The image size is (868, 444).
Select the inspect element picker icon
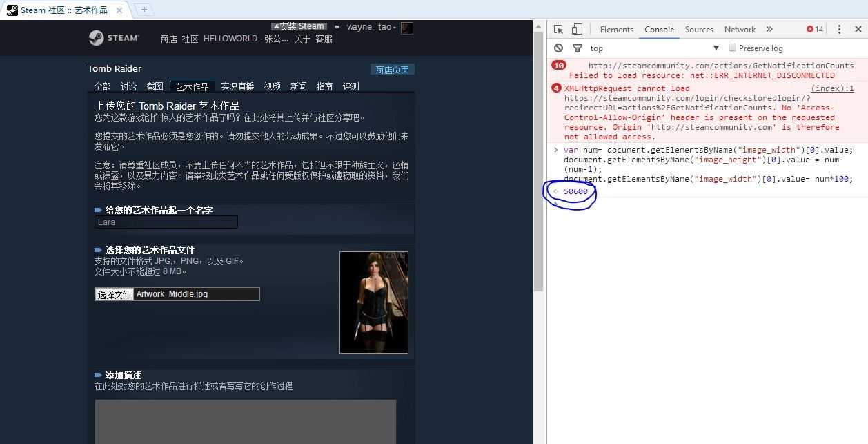(x=559, y=29)
